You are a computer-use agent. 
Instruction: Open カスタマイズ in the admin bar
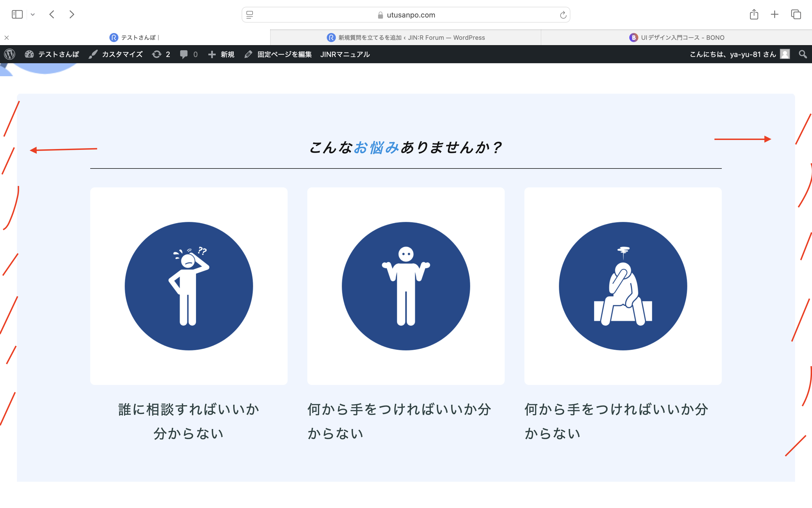(x=116, y=54)
